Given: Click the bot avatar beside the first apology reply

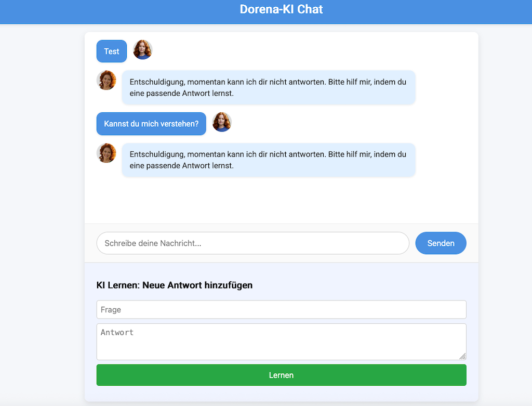Looking at the screenshot, I should tap(107, 81).
